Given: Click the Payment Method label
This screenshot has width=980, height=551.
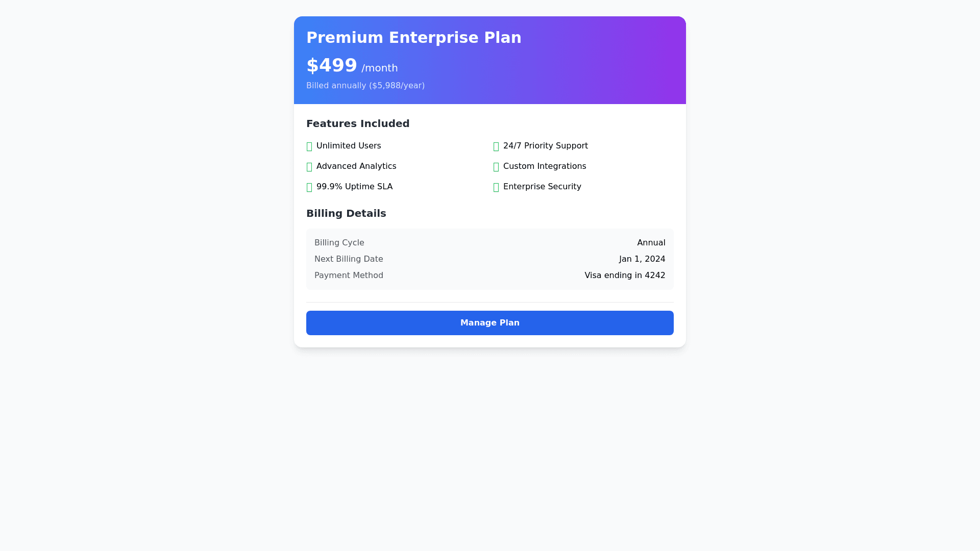Looking at the screenshot, I should (349, 275).
